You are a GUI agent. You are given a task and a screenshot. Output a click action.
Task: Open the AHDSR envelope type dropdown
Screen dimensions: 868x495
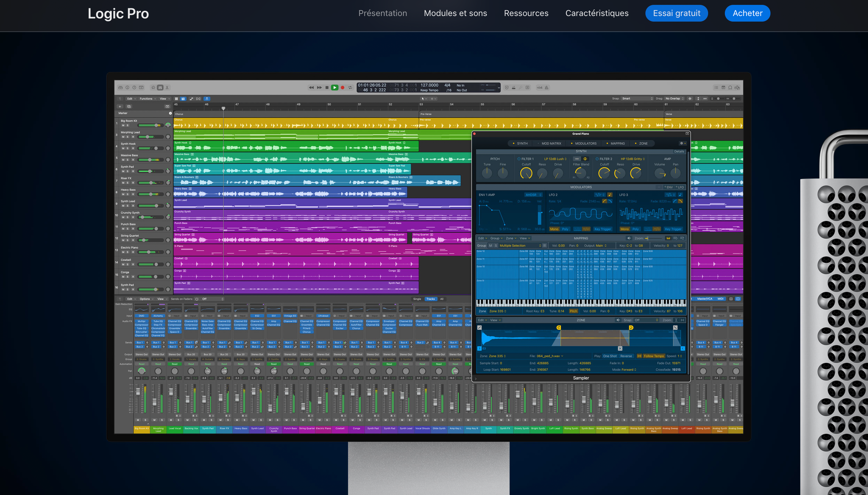533,195
